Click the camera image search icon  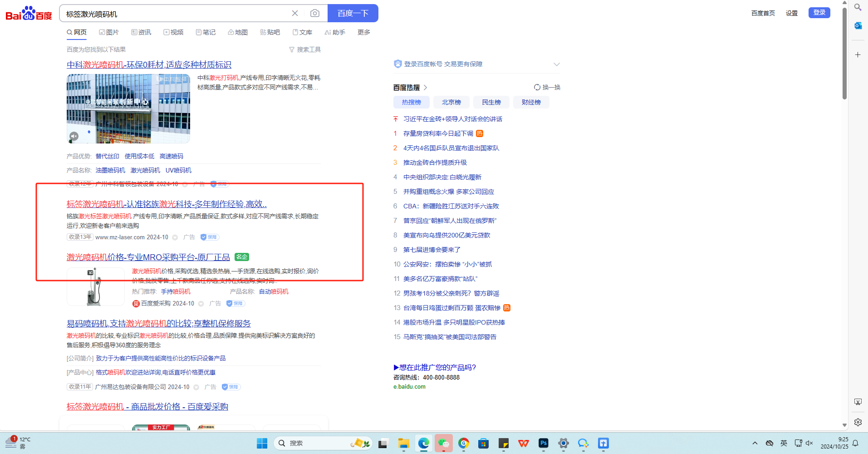314,14
